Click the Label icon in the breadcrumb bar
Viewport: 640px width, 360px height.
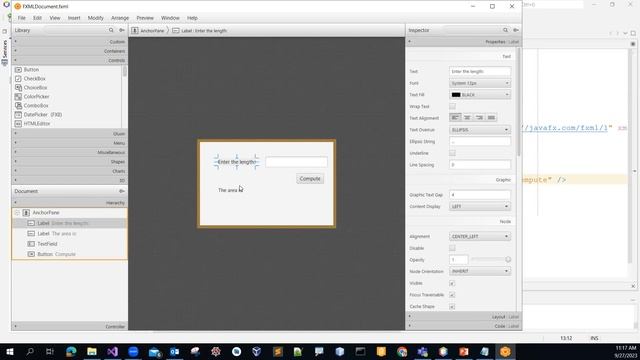(x=176, y=31)
